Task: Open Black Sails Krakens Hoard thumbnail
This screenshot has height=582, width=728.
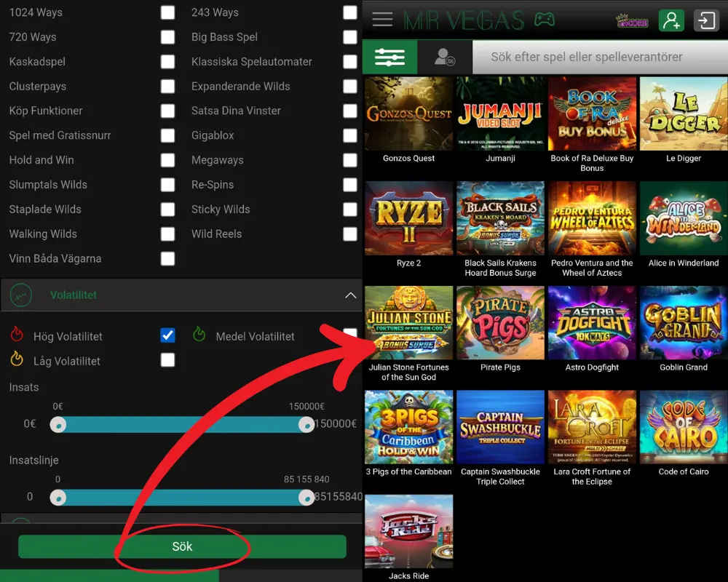Action: (x=501, y=218)
